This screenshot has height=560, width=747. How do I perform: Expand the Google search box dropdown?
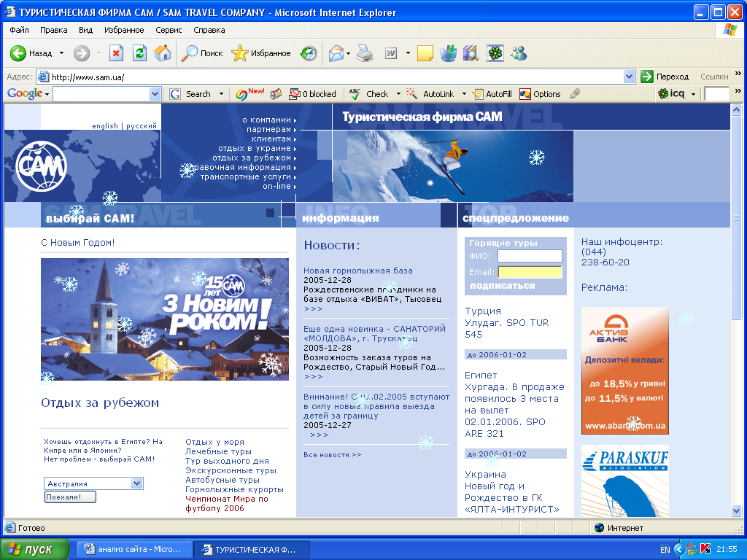[155, 94]
